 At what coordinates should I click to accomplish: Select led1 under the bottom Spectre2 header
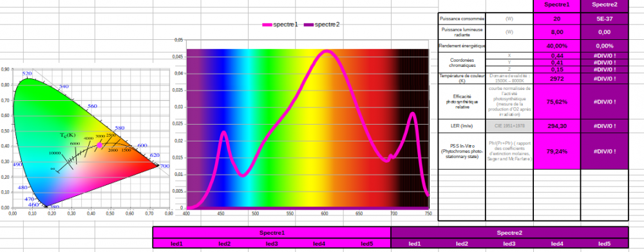click(414, 244)
